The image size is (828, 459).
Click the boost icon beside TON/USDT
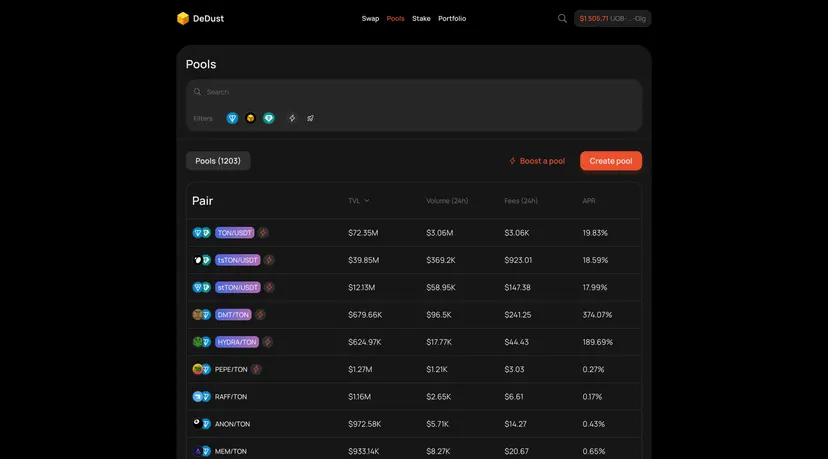(x=263, y=233)
